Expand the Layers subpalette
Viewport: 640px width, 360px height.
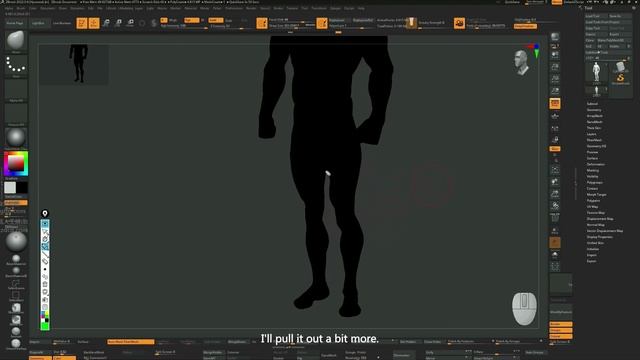coord(591,134)
